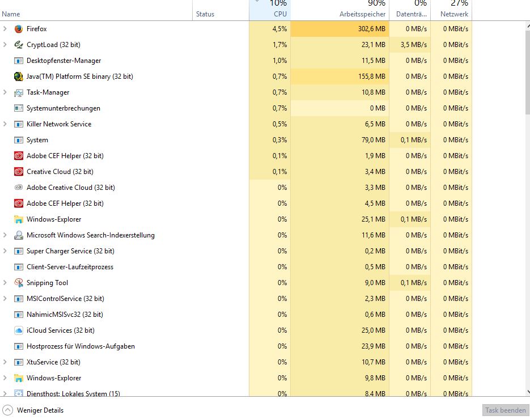Select the iCloud Services (32 bit) row name
The width and height of the screenshot is (530, 420).
coord(61,331)
